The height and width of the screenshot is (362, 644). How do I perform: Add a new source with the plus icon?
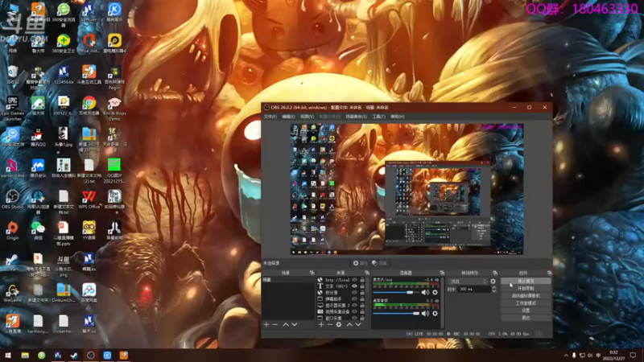pos(321,325)
